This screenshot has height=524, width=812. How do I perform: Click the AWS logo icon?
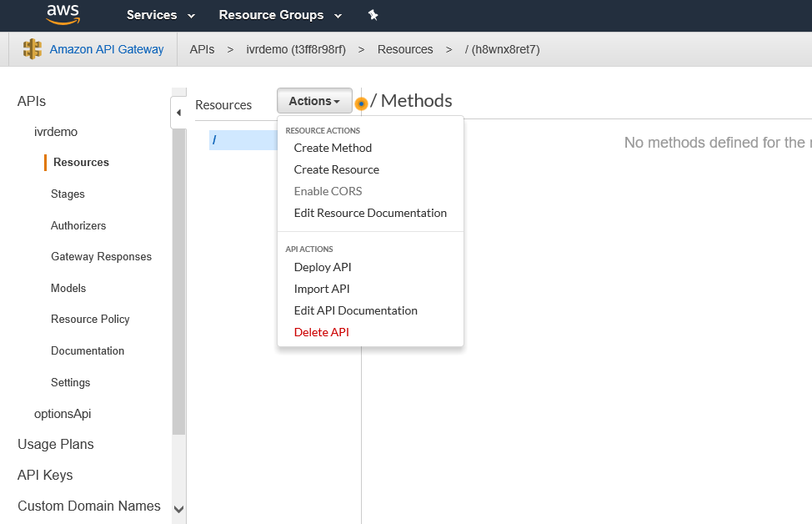[x=63, y=14]
